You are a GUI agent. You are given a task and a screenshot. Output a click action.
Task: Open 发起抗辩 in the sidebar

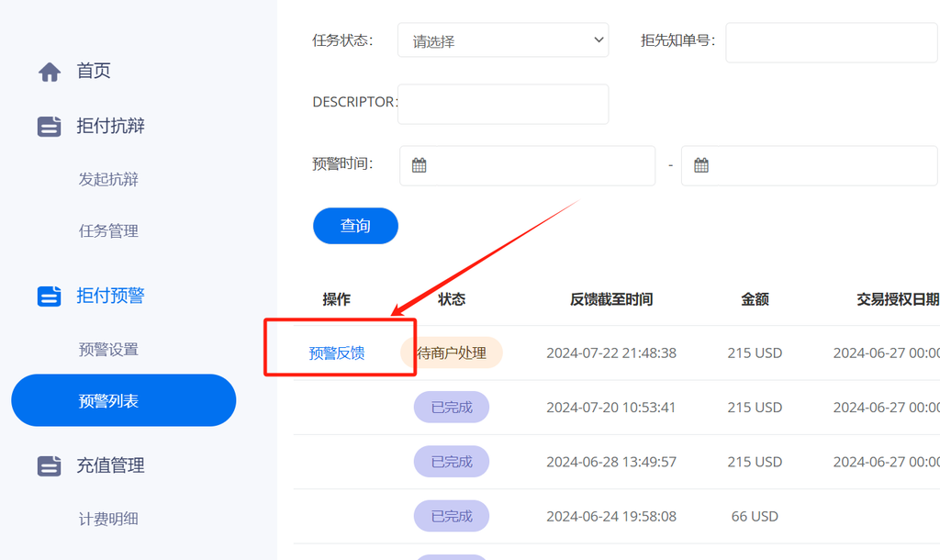108,179
